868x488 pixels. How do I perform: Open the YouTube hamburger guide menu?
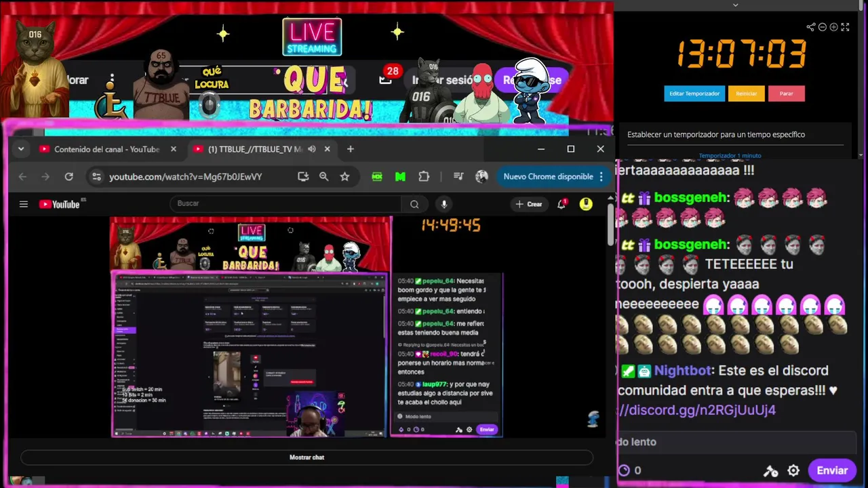point(24,204)
